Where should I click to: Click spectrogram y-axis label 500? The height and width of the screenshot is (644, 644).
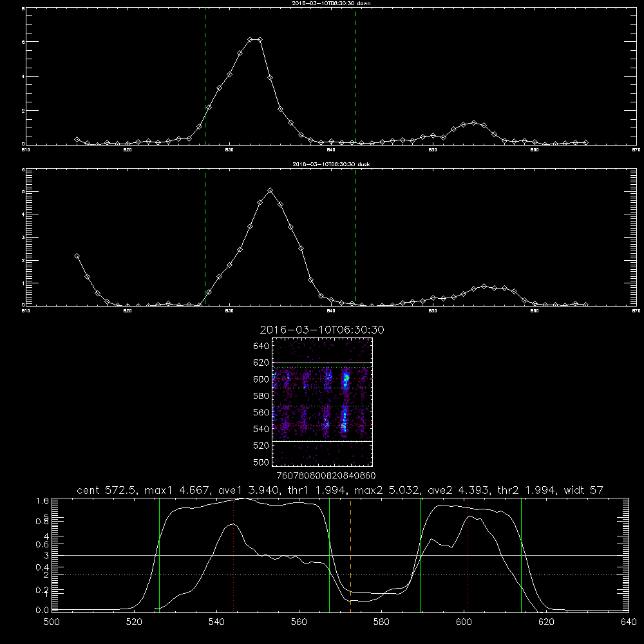click(x=261, y=462)
